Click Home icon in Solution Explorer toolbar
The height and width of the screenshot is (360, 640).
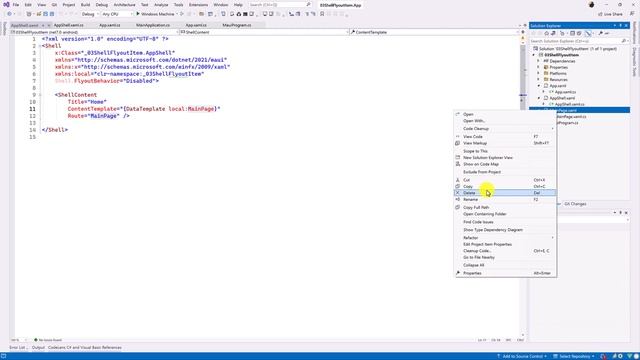pyautogui.click(x=547, y=33)
